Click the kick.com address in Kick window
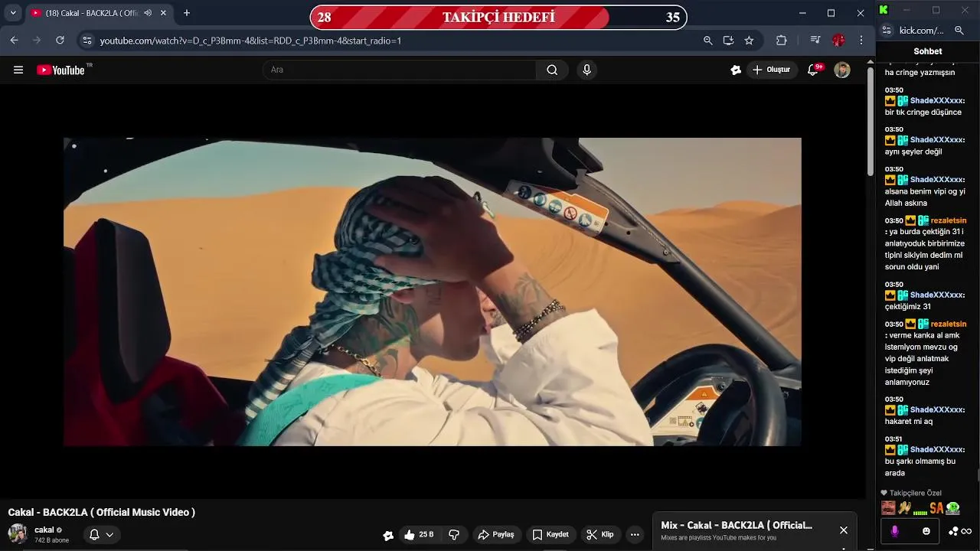Screen dimensions: 980x551 click(921, 31)
